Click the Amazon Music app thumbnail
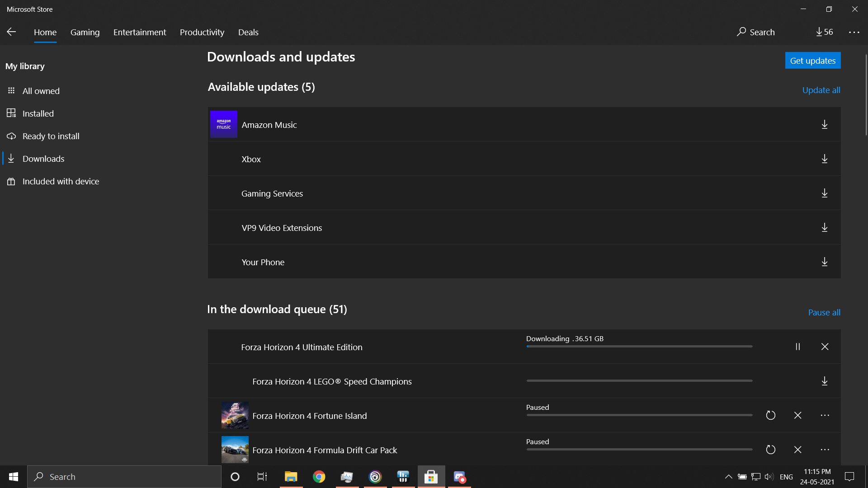The height and width of the screenshot is (488, 868). click(224, 124)
